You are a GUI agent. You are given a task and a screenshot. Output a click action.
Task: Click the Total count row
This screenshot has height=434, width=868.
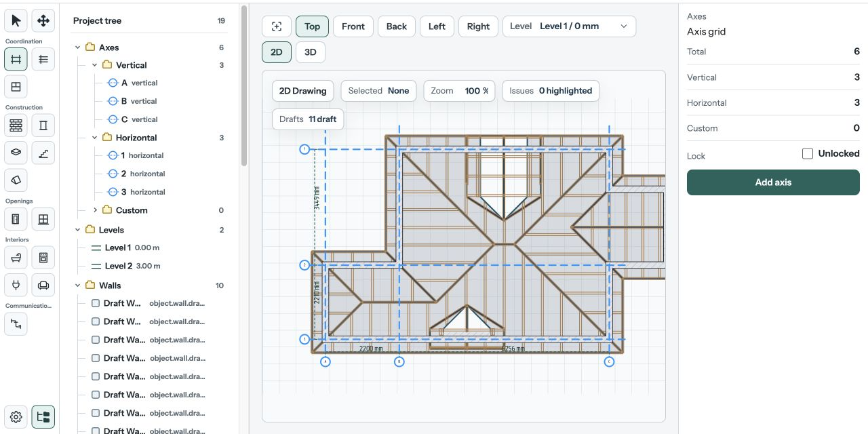coord(773,52)
